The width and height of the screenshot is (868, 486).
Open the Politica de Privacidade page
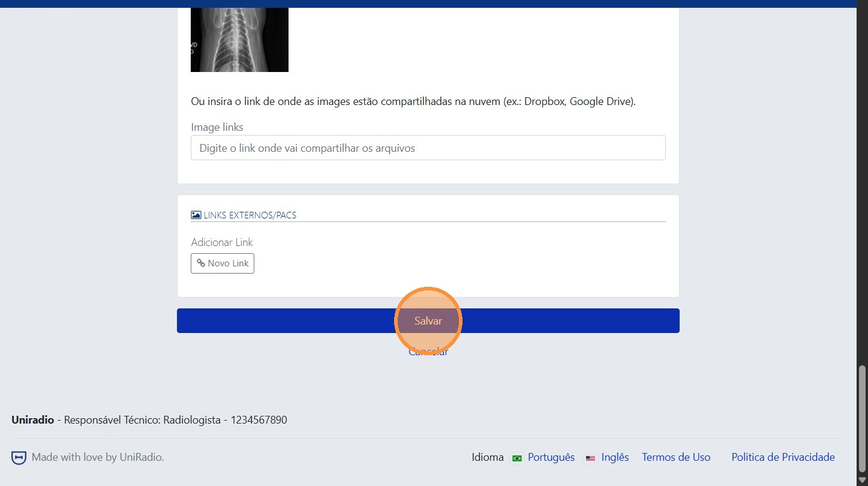(783, 457)
